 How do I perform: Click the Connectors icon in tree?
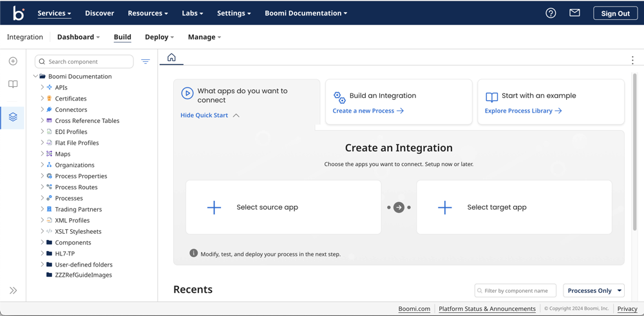click(50, 109)
